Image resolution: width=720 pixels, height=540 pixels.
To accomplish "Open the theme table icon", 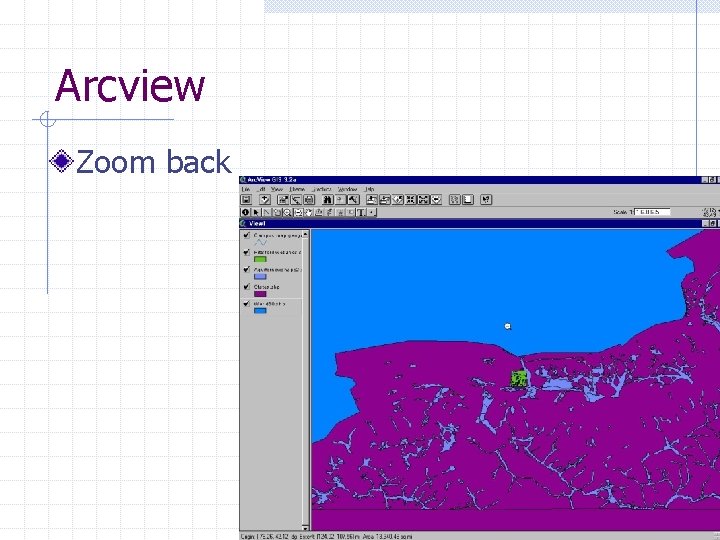I will pyautogui.click(x=309, y=199).
